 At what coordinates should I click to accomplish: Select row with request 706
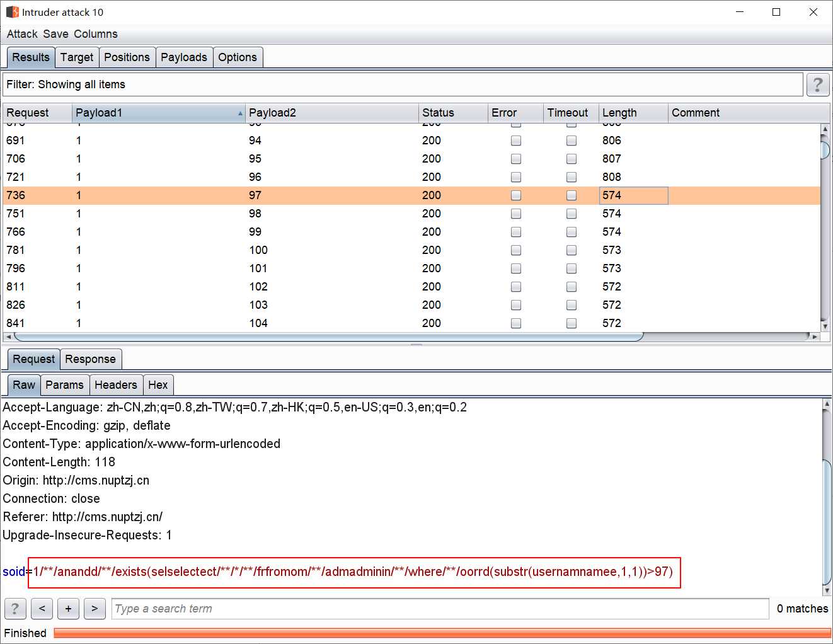411,159
